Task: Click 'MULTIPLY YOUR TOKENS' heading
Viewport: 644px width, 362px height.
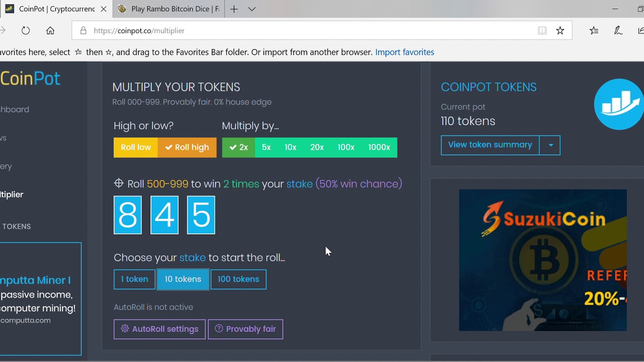Action: point(176,87)
